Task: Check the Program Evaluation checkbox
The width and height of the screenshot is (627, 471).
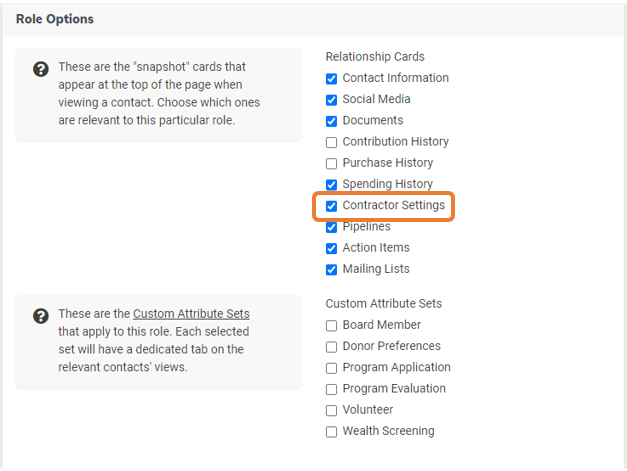Action: click(x=332, y=389)
